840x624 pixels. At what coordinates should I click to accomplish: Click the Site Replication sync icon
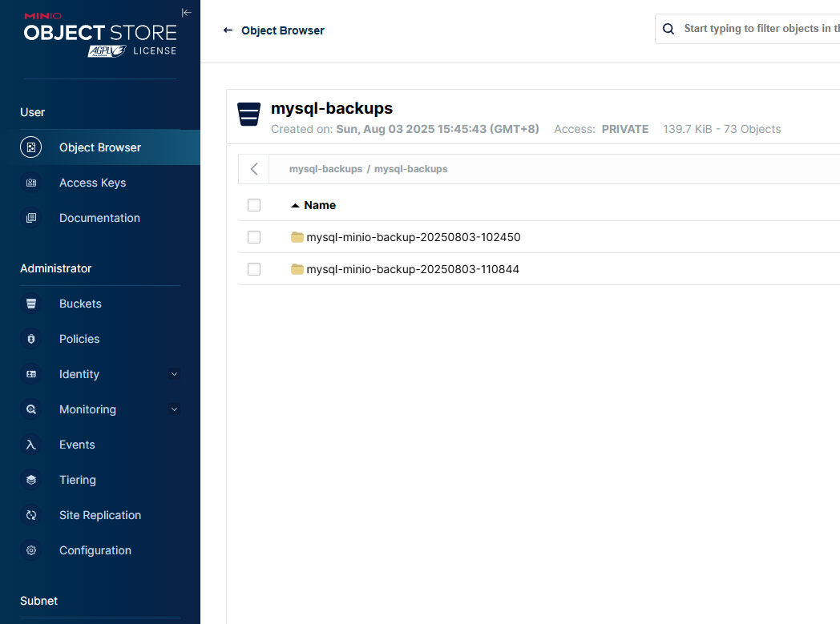point(31,515)
